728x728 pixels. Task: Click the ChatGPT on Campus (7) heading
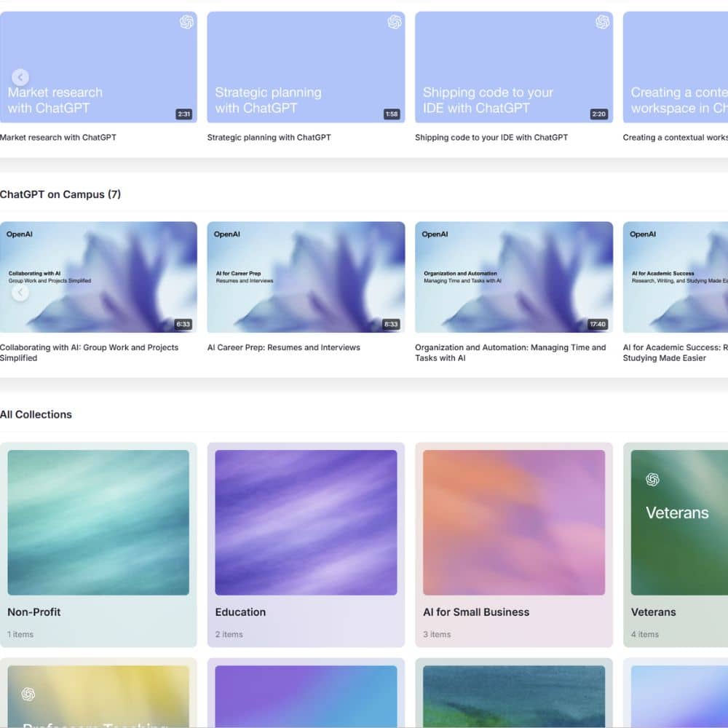(60, 194)
